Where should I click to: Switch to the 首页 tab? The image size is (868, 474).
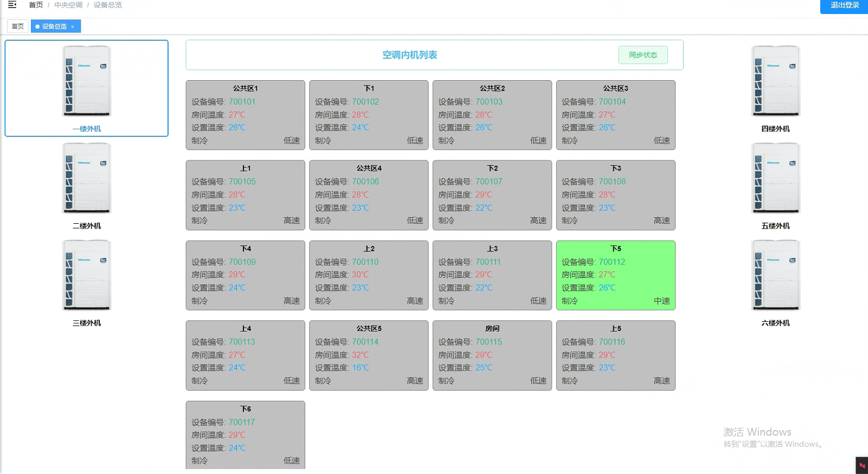[x=18, y=26]
